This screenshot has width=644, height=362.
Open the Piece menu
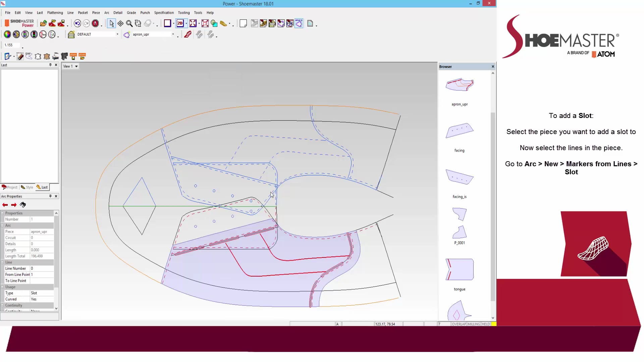[96, 13]
